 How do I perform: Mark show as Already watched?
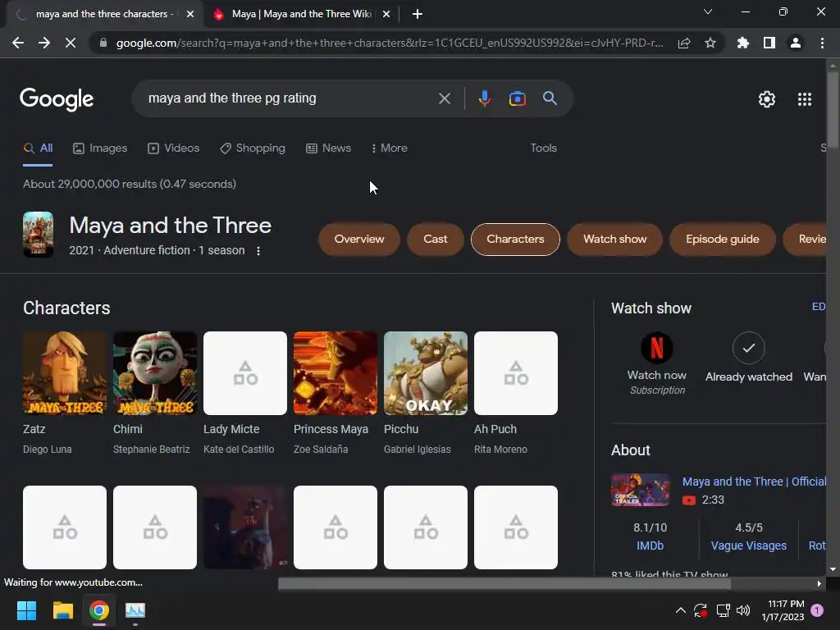pos(748,348)
